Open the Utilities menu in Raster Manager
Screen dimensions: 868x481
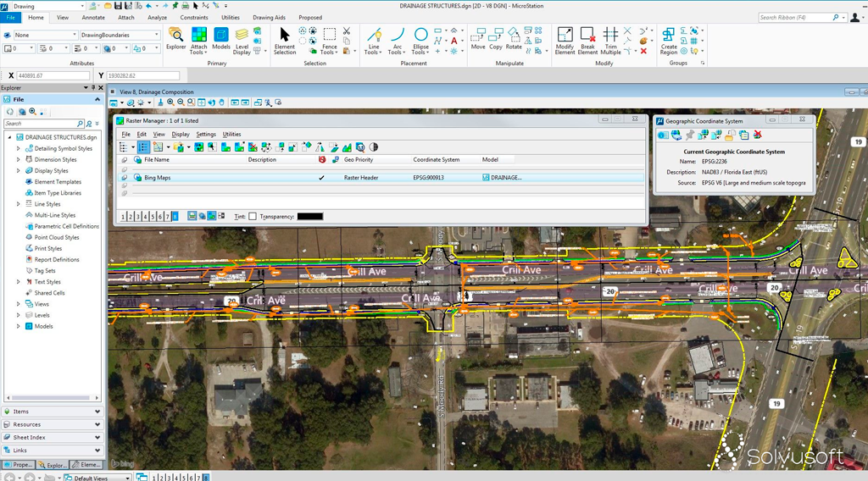[x=231, y=135]
